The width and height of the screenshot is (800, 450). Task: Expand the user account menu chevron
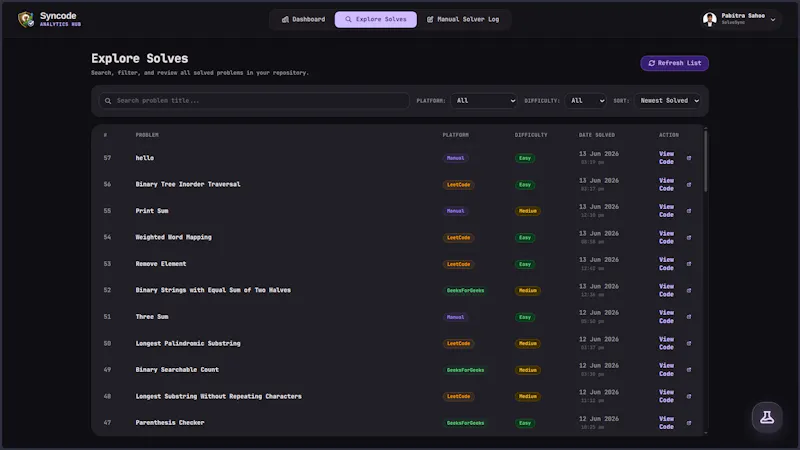pos(773,20)
